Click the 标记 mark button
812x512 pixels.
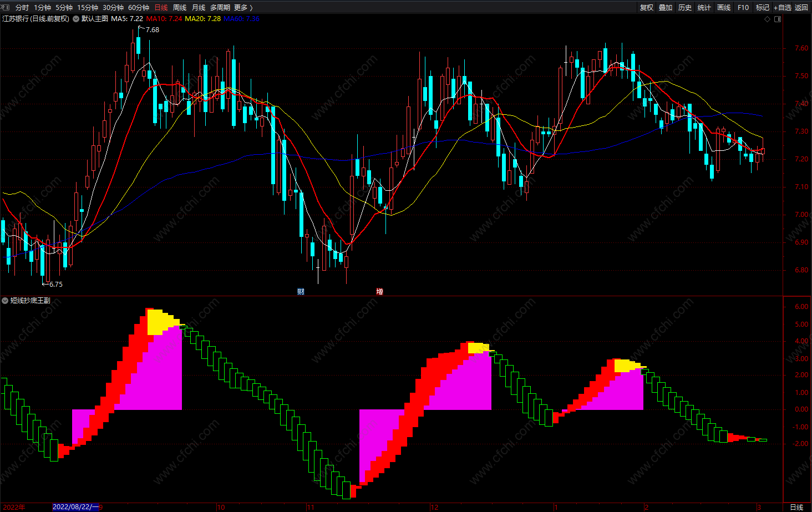[x=763, y=7]
